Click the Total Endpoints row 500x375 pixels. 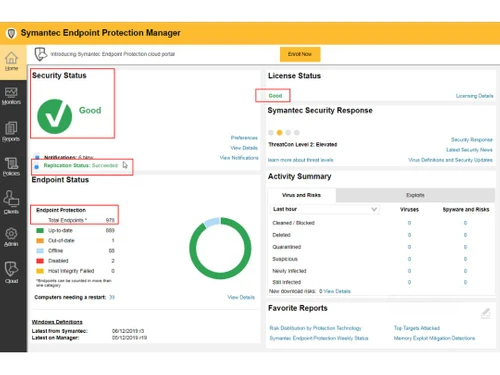(x=76, y=220)
